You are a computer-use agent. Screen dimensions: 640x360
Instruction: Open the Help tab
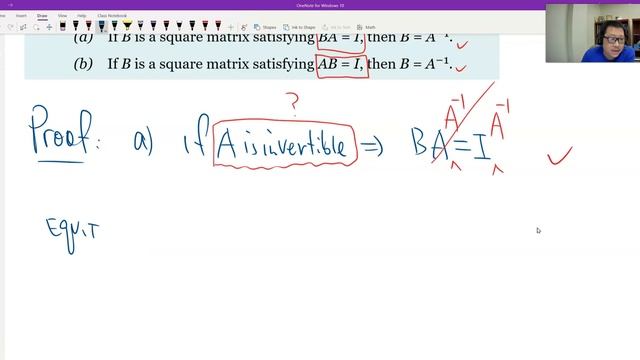82,16
